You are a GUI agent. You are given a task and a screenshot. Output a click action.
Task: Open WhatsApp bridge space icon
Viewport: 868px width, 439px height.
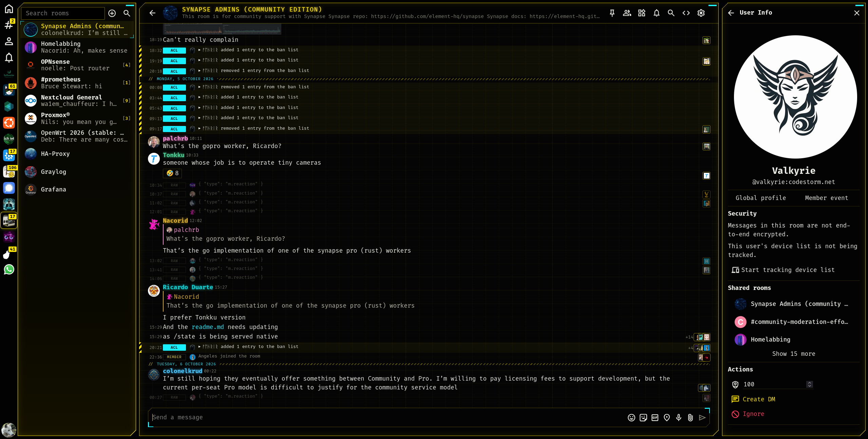click(x=9, y=269)
